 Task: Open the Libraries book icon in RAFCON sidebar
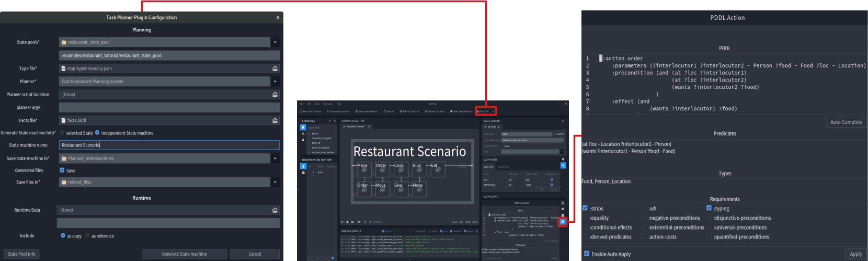(303, 128)
